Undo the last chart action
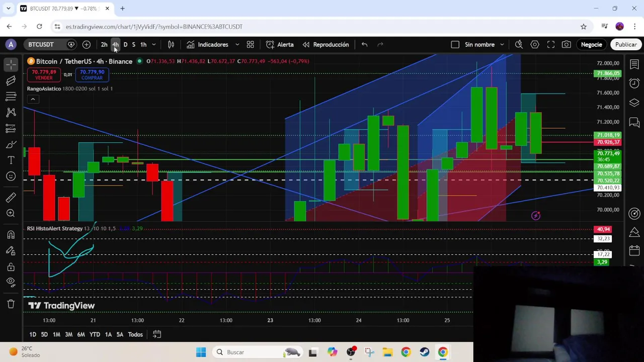The image size is (644, 362). tap(364, 45)
